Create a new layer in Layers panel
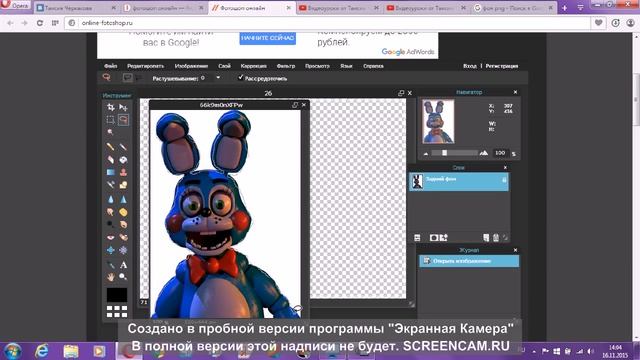This screenshot has height=360, width=640. pos(486,238)
